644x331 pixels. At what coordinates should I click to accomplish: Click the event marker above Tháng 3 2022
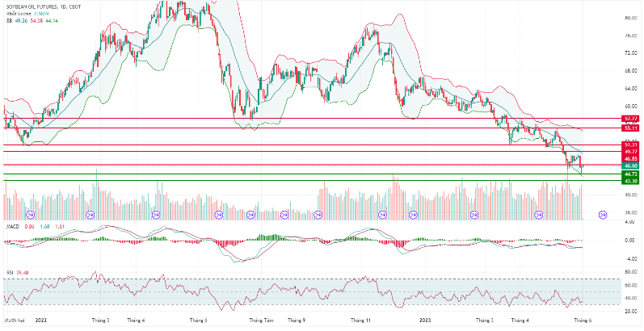pos(90,215)
